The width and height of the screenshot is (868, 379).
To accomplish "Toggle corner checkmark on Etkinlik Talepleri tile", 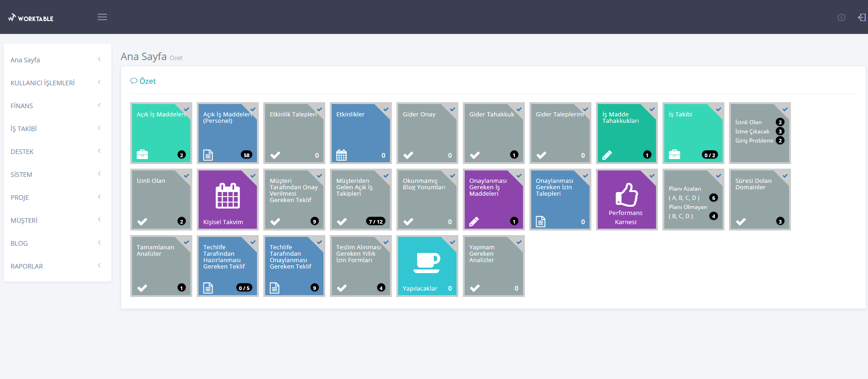I will pos(319,110).
